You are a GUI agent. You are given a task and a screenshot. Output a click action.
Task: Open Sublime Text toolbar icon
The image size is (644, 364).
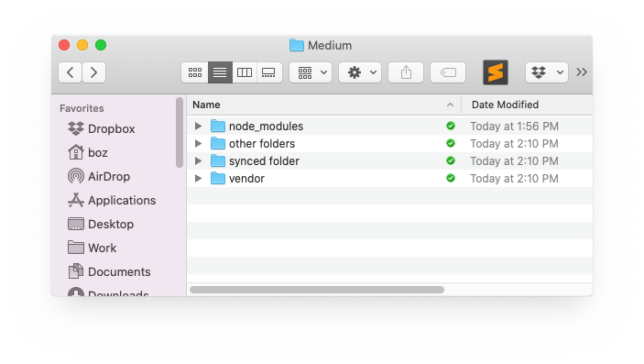pyautogui.click(x=496, y=72)
